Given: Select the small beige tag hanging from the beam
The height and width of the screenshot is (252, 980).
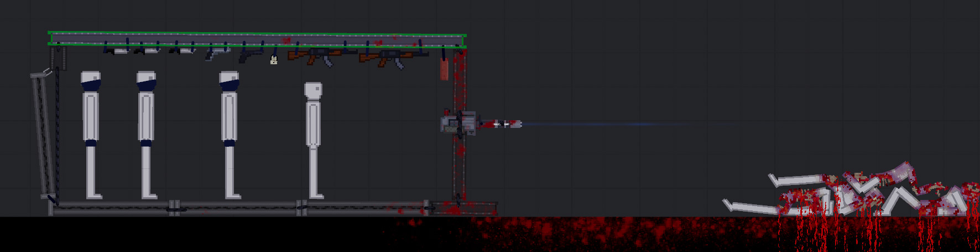Looking at the screenshot, I should pos(273,60).
